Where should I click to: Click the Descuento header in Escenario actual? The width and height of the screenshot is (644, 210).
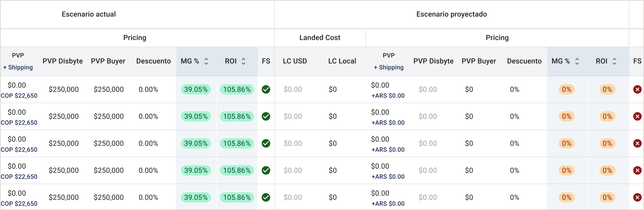(153, 61)
